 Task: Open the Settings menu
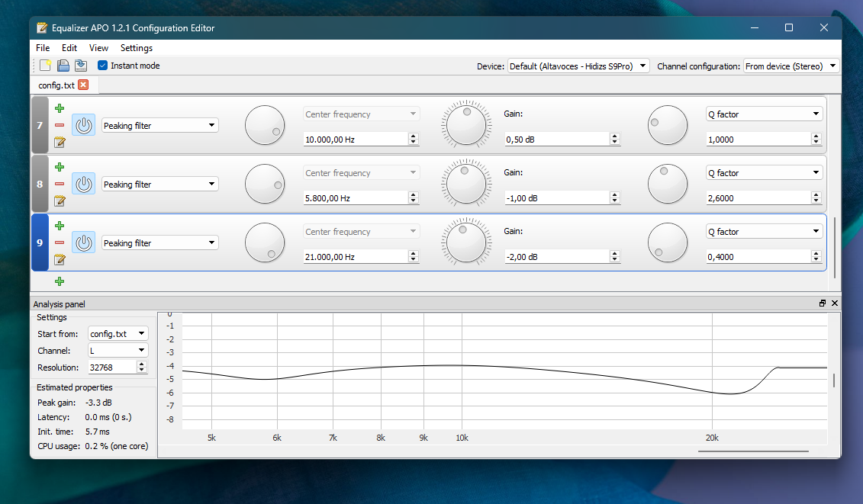tap(137, 48)
